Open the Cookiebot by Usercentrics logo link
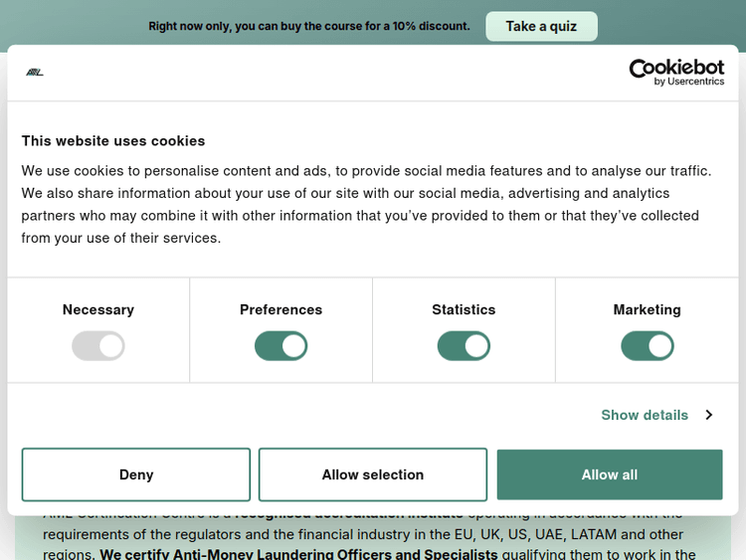The image size is (746, 560). coord(676,72)
